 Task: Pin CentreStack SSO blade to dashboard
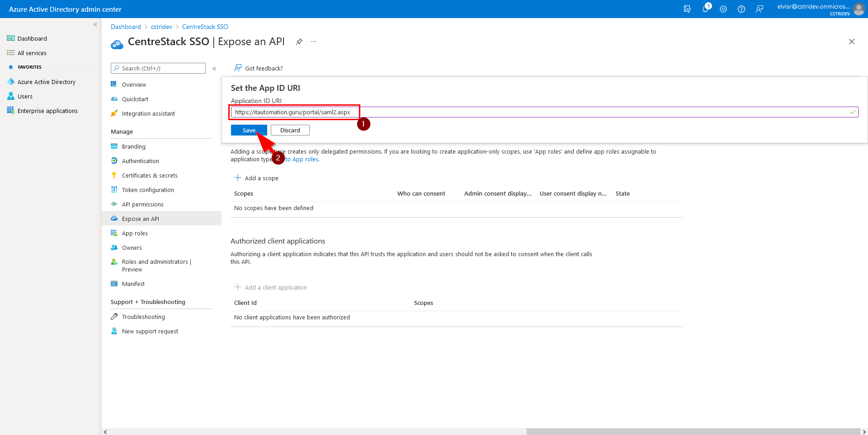[299, 42]
